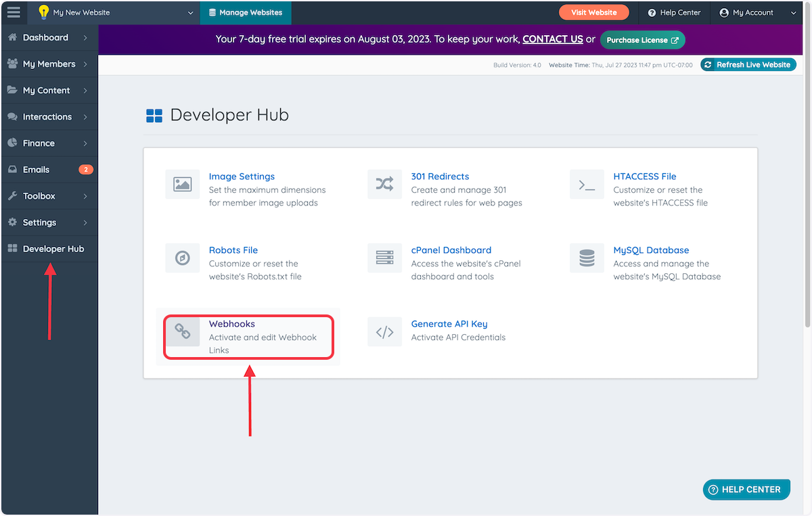Click the Interactions chat bubbles icon
This screenshot has width=812, height=516.
12,116
